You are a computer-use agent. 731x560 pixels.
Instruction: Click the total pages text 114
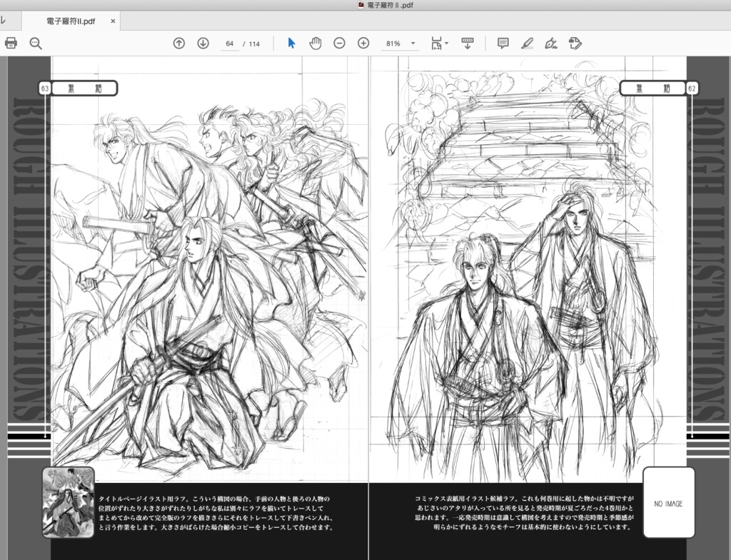254,44
